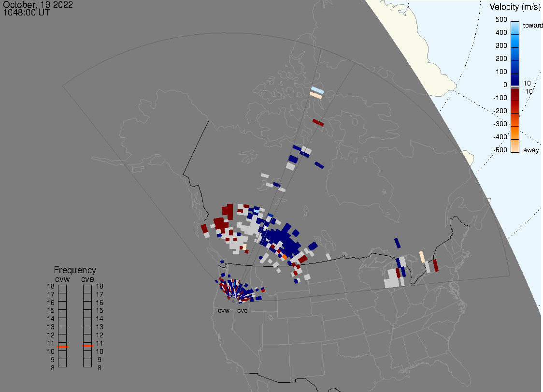Image resolution: width=543 pixels, height=392 pixels.
Task: Click the large grey ground-scatter block near the Great Lakes
Action: click(392, 278)
